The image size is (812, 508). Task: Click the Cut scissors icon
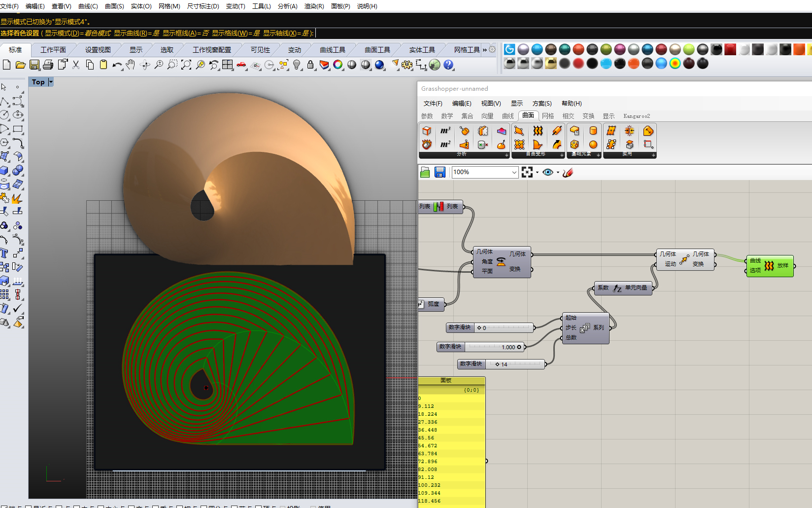[x=76, y=65]
